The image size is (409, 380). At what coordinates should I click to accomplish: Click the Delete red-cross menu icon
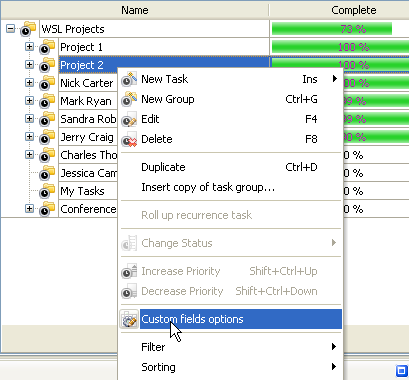coord(129,139)
